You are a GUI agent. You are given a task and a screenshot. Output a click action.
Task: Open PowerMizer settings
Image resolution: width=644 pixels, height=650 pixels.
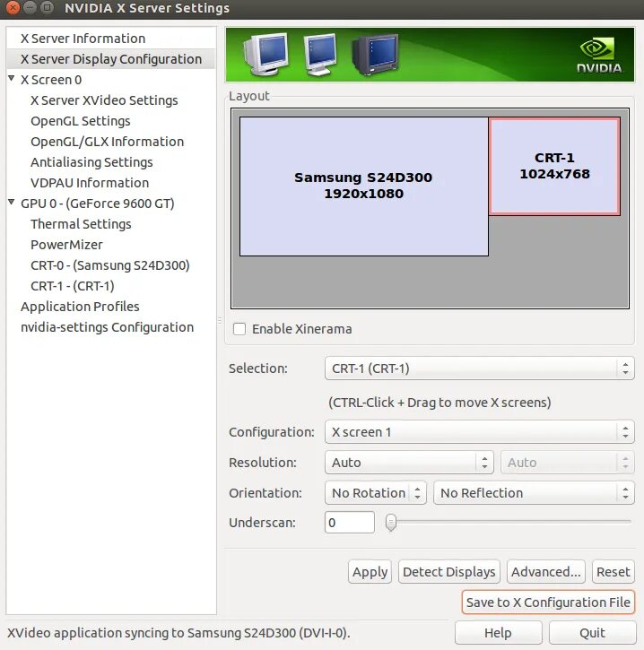66,245
